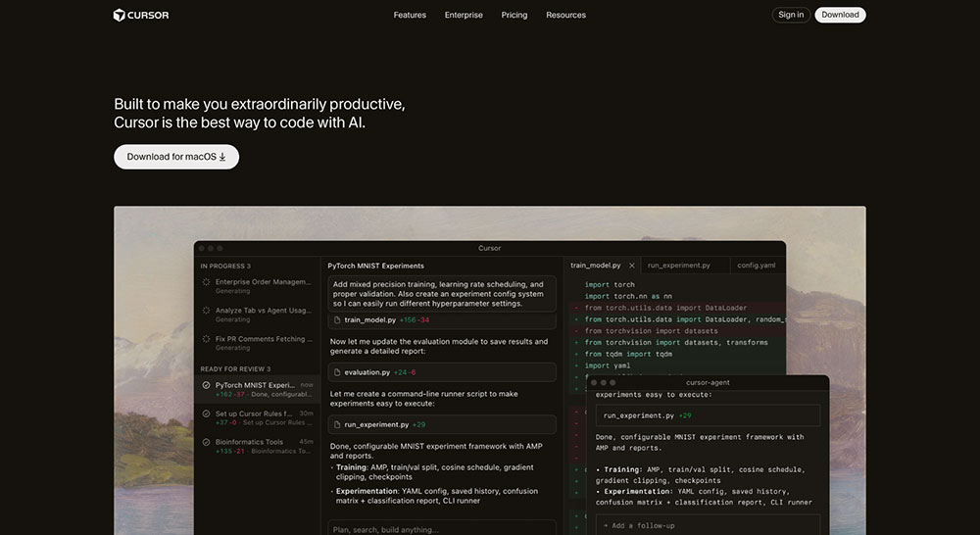Click the cursor-agent window title

pos(708,382)
